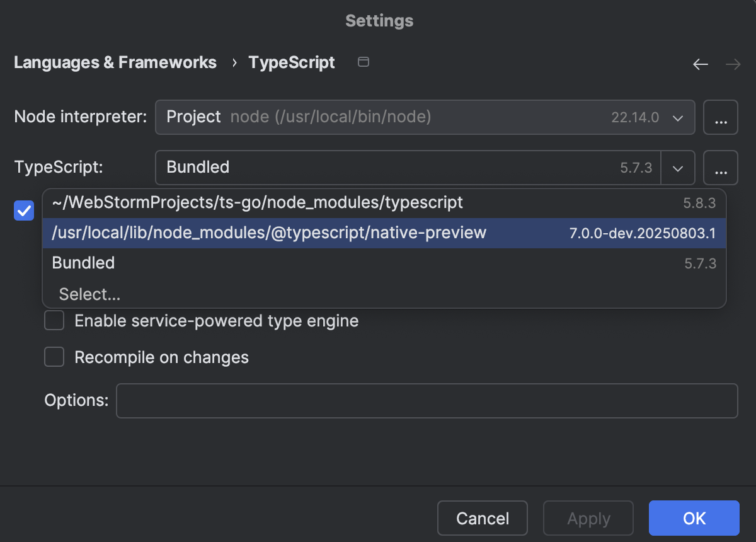Click the Apply button
Viewport: 756px width, 542px height.
[x=588, y=517]
